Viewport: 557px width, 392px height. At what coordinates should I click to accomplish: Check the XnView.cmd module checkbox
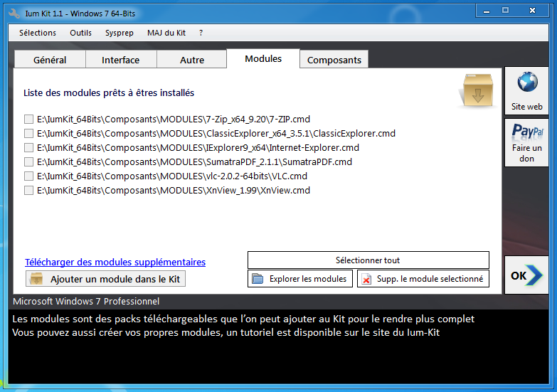click(x=28, y=190)
